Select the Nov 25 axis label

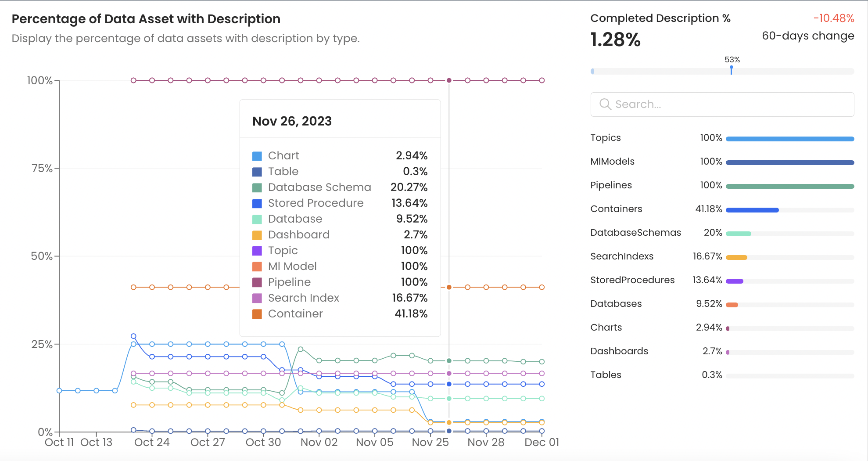click(x=430, y=442)
